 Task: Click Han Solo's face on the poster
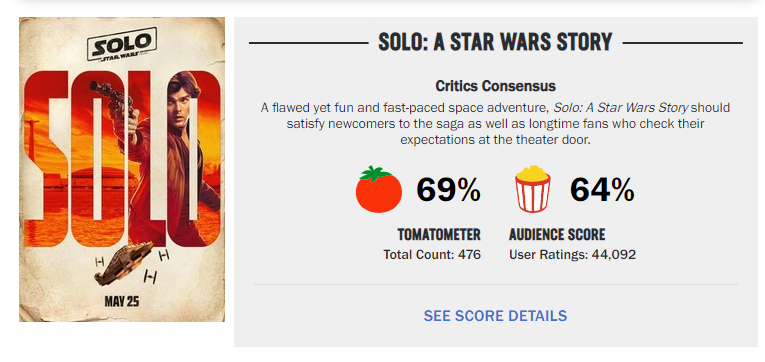(179, 99)
